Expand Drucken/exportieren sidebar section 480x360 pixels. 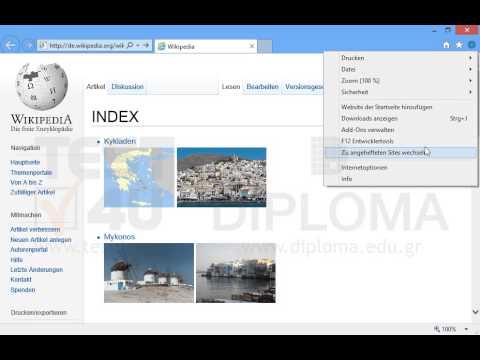pyautogui.click(x=39, y=313)
